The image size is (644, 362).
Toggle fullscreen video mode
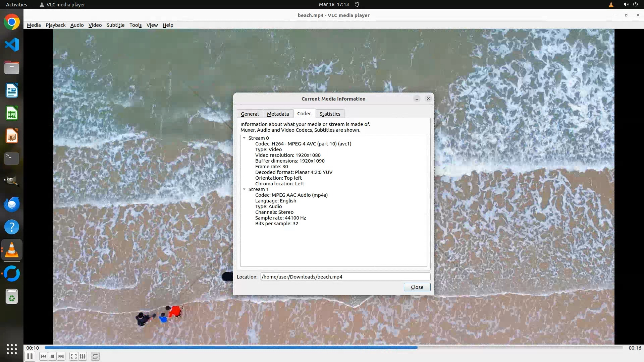[x=73, y=356]
